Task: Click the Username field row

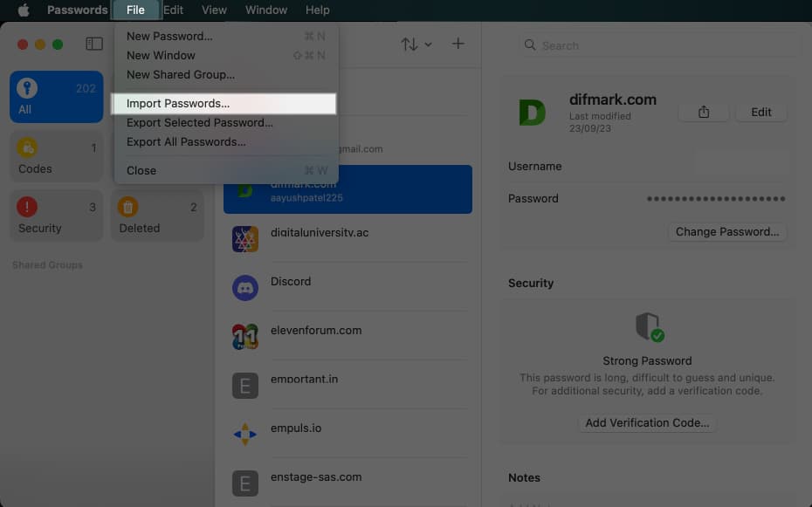Action: coord(646,166)
